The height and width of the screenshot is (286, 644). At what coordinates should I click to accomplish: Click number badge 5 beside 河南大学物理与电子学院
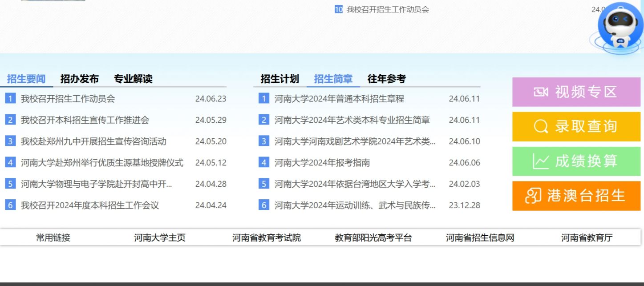[x=10, y=184]
